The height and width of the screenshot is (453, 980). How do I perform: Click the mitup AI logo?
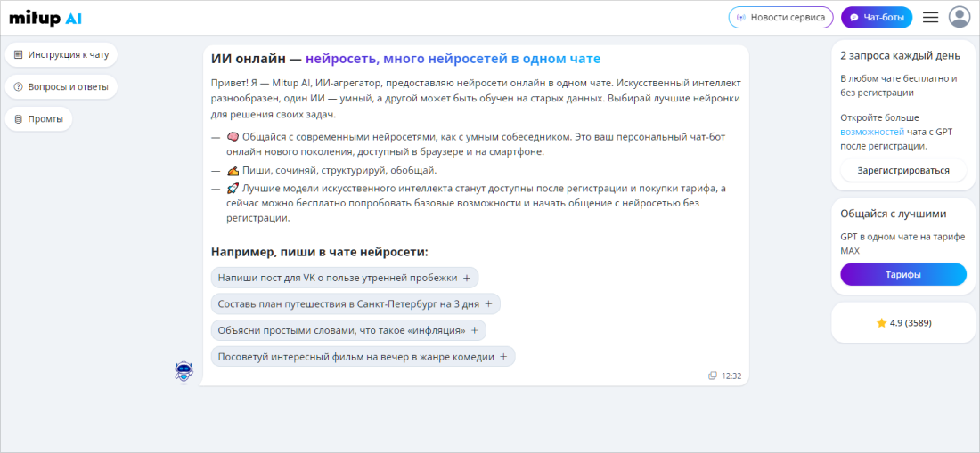[x=45, y=18]
